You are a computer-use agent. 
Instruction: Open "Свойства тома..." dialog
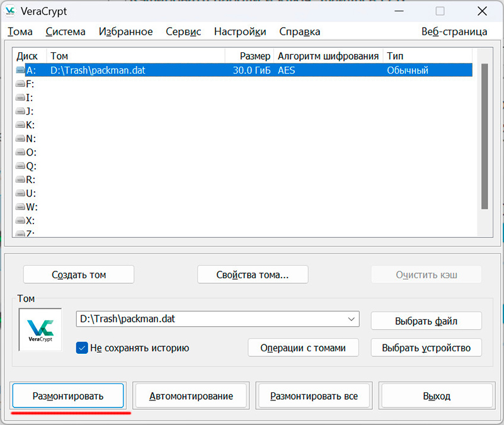pyautogui.click(x=252, y=275)
